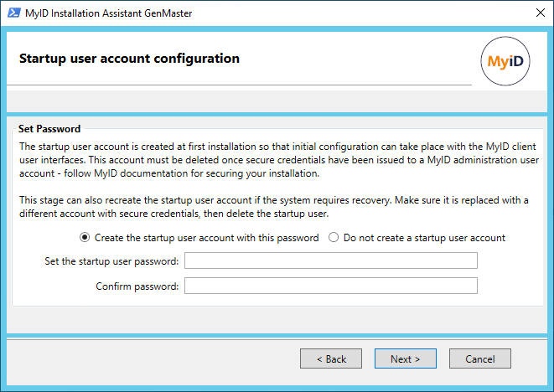Focus the 'Set the startup user password' field
554x392 pixels.
331,260
